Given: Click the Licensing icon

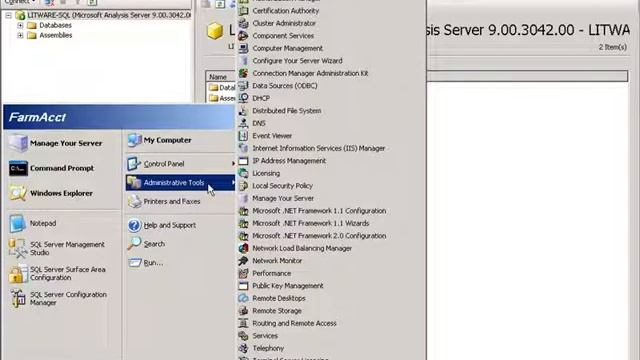Looking at the screenshot, I should coord(243,173).
